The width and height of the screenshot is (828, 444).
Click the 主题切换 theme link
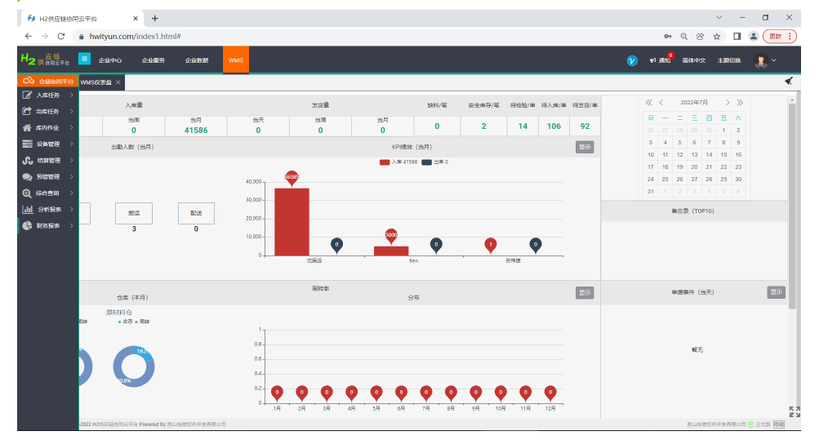click(729, 61)
